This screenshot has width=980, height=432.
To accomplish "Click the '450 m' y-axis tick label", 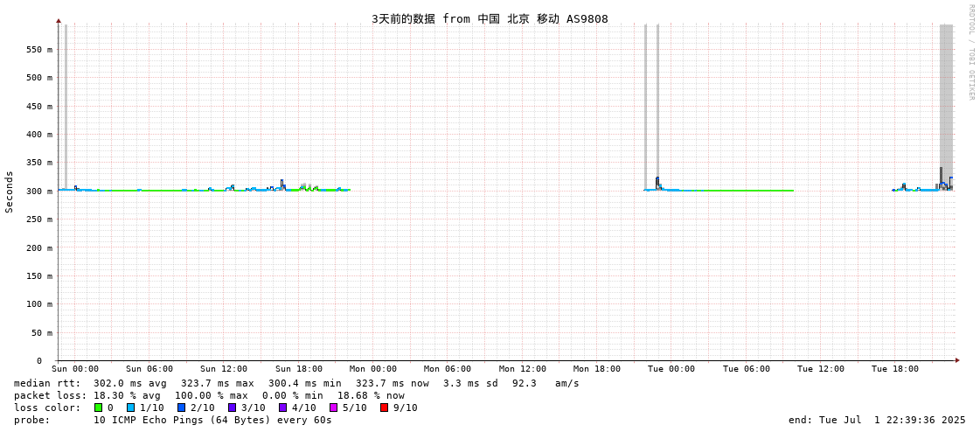I will click(40, 107).
